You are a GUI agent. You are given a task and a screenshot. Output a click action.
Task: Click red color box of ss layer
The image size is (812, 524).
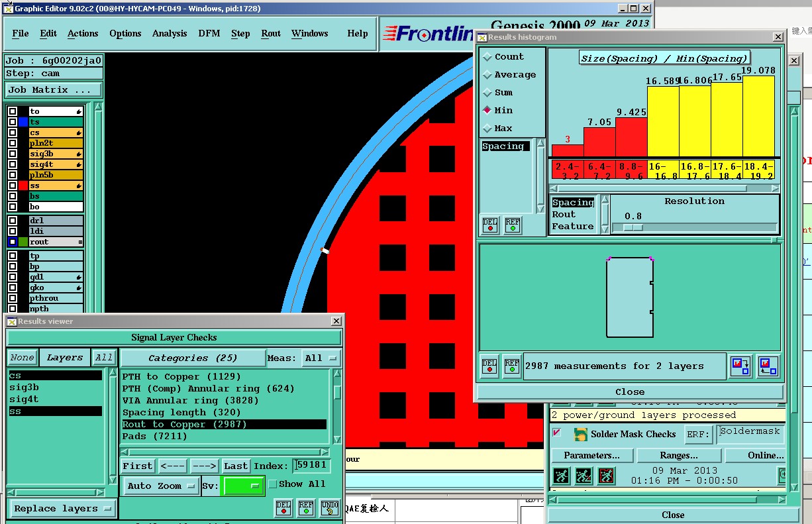[23, 185]
